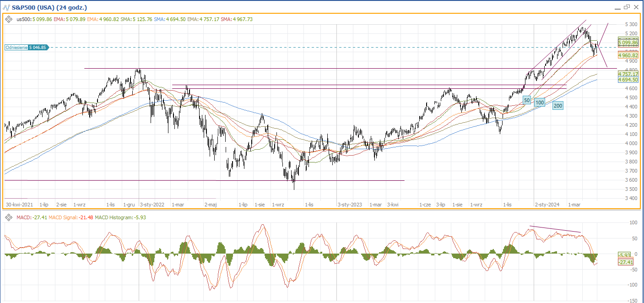Screen dimensions: 644x303
Task: Click the 50 moving average annotation box
Action: pyautogui.click(x=527, y=100)
